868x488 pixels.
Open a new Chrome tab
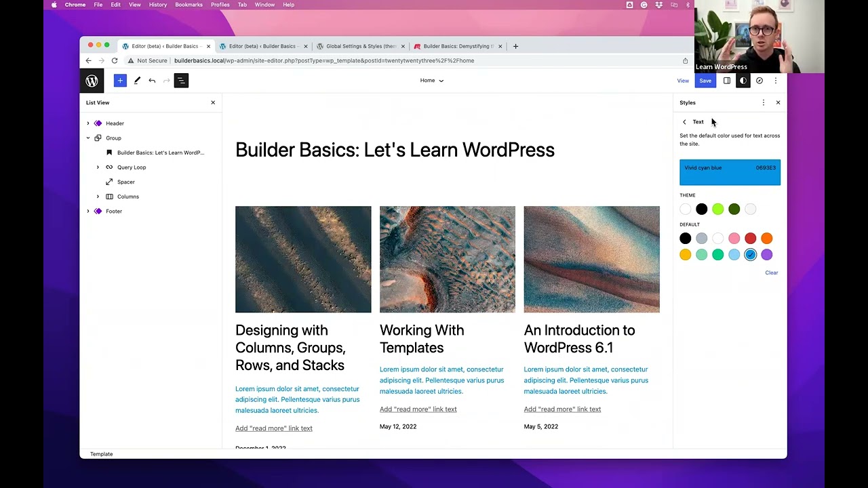pos(515,46)
